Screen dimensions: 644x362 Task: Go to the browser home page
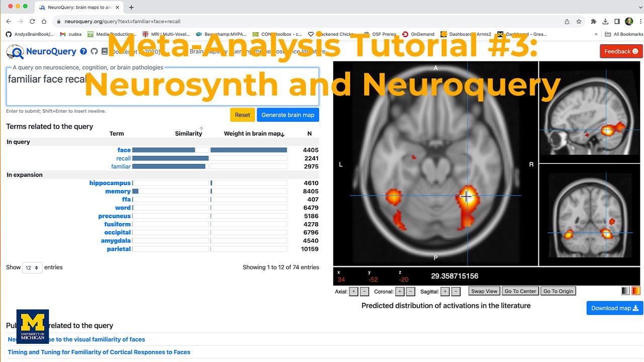[x=44, y=22]
